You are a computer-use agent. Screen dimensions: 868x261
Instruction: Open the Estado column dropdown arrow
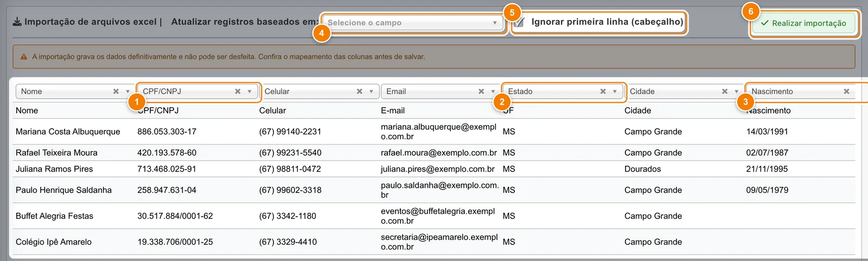(615, 92)
